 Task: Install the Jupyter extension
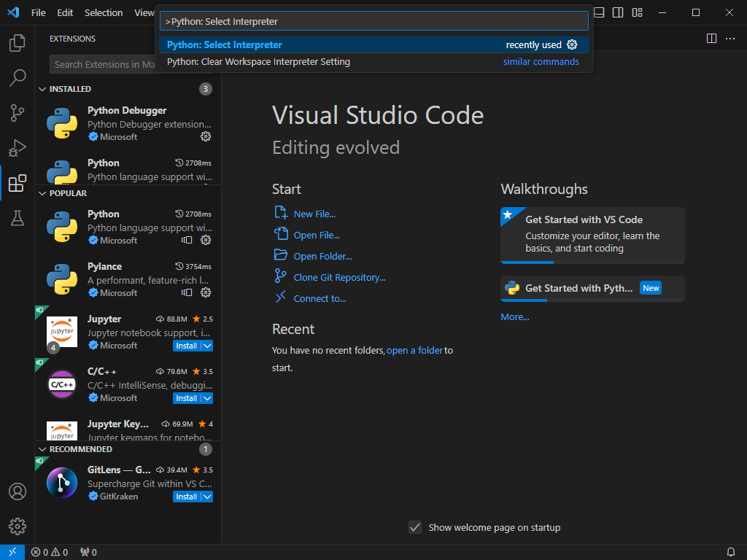[187, 346]
